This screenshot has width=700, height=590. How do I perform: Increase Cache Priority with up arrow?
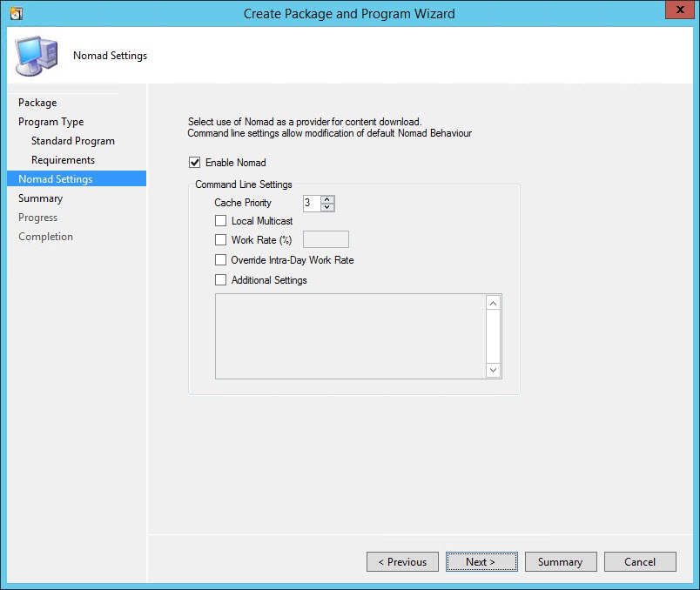point(326,199)
